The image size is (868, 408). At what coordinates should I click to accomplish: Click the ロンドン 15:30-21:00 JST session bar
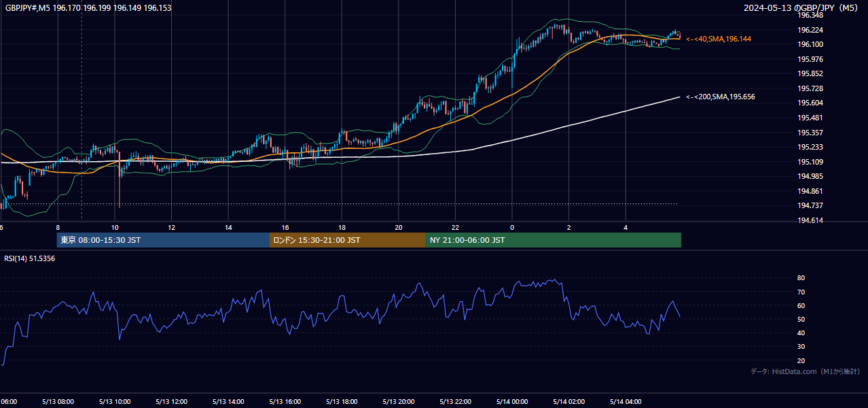tap(348, 240)
